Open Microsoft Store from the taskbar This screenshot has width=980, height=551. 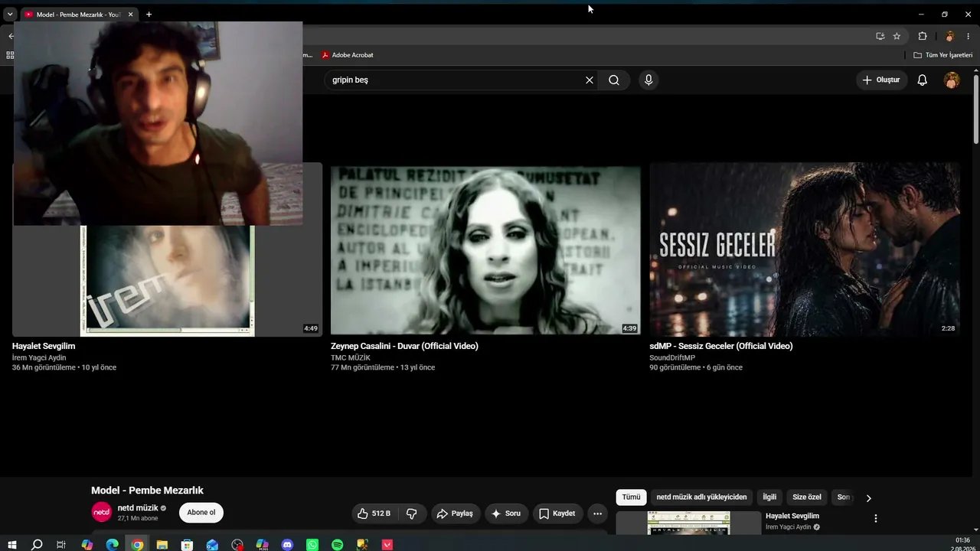[x=187, y=545]
